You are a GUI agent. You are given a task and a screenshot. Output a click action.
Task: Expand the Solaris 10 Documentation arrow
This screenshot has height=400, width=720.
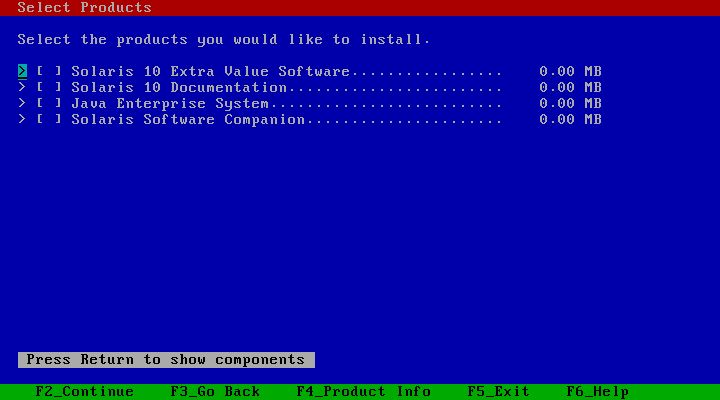[22, 87]
